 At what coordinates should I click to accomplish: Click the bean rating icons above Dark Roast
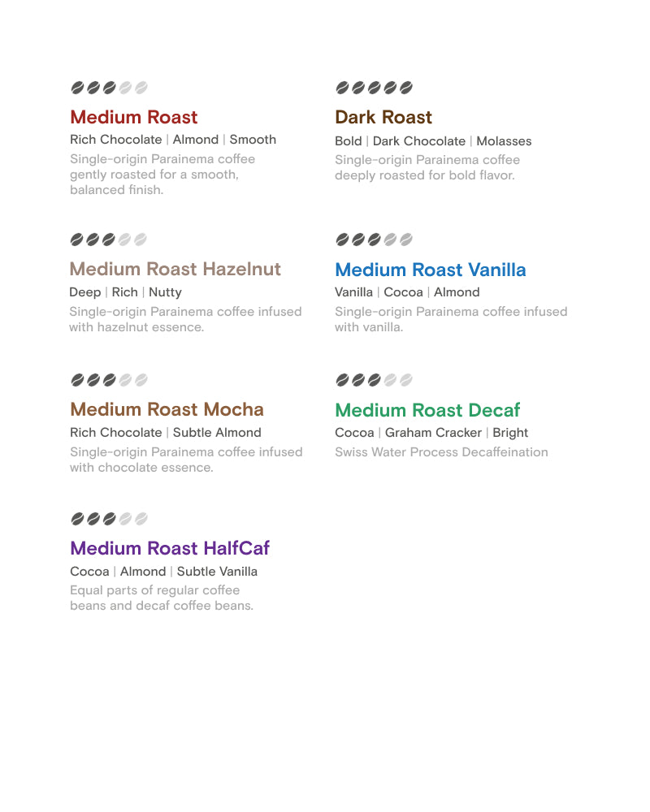click(x=374, y=88)
